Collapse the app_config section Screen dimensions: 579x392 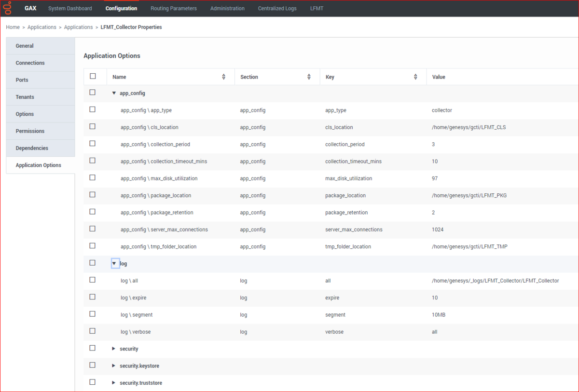click(114, 93)
